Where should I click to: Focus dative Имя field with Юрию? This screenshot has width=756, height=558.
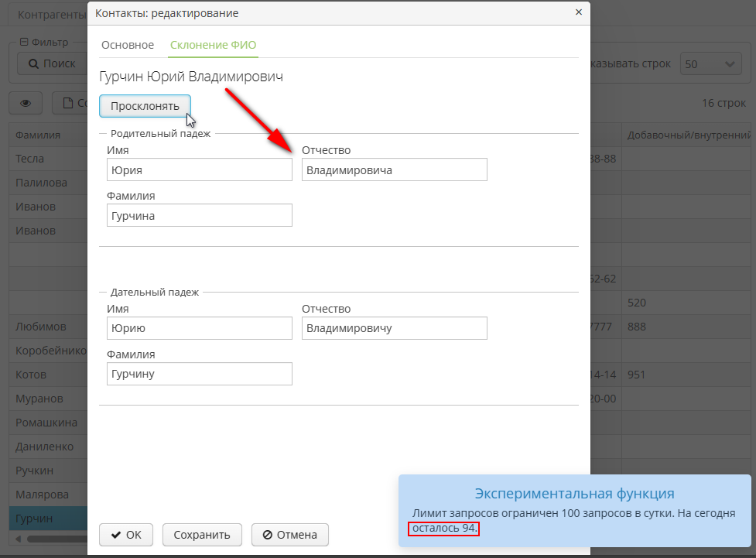click(200, 328)
